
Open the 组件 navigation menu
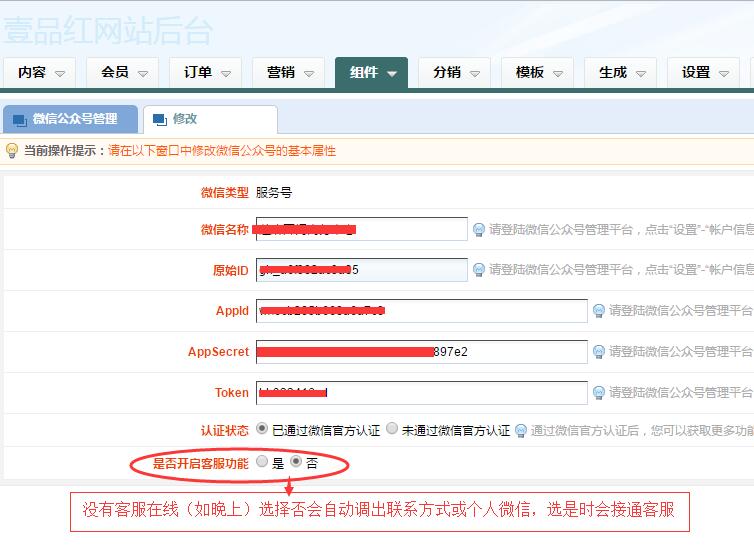click(x=371, y=73)
